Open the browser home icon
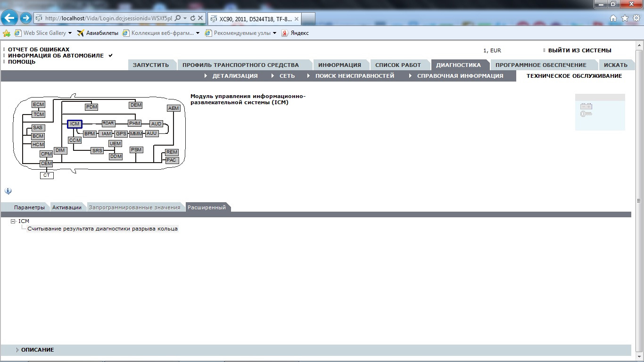The width and height of the screenshot is (644, 362). pyautogui.click(x=613, y=18)
